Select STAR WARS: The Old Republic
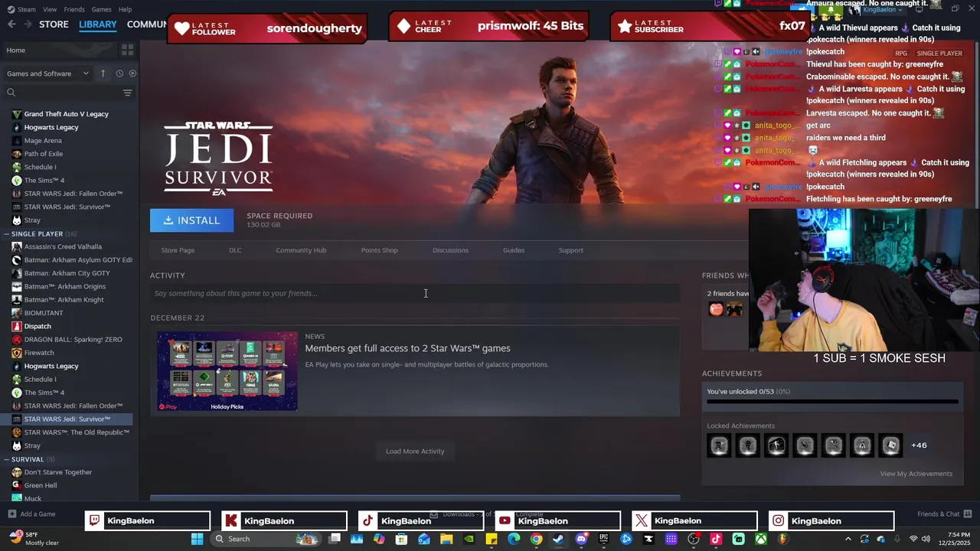This screenshot has width=980, height=551. click(77, 432)
